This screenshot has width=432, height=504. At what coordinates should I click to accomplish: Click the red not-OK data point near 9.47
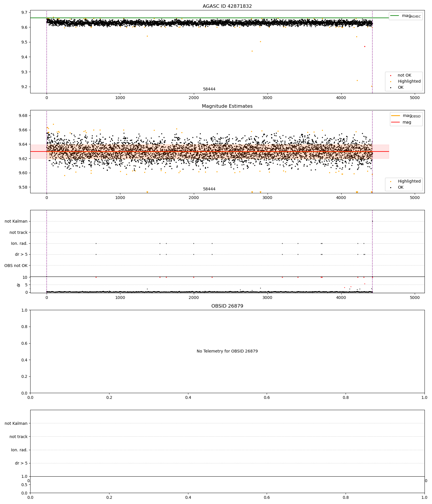(365, 46)
